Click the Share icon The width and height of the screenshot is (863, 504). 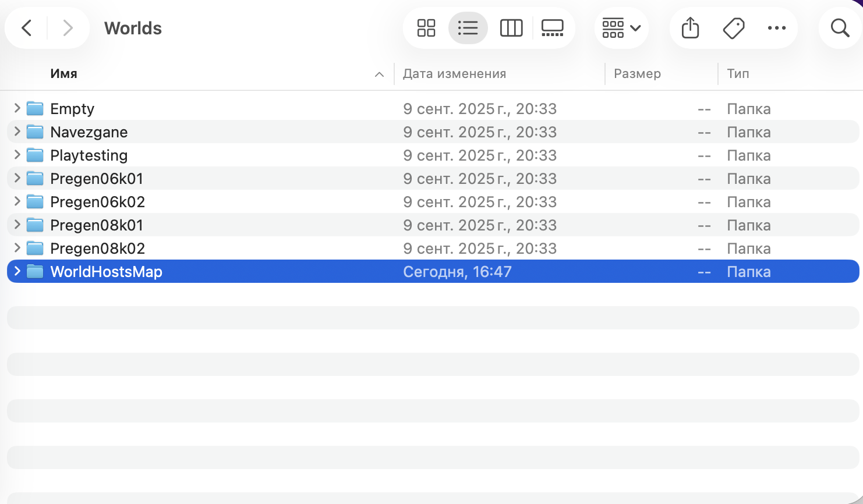coord(690,28)
